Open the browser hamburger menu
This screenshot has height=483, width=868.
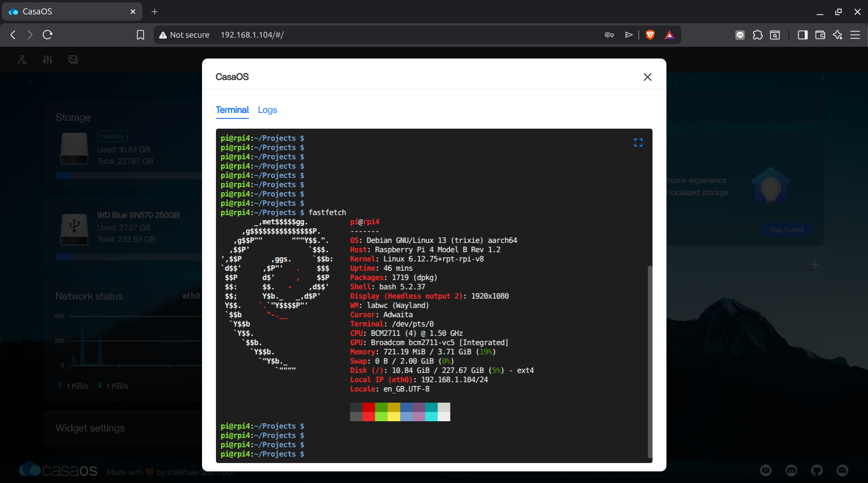click(855, 35)
